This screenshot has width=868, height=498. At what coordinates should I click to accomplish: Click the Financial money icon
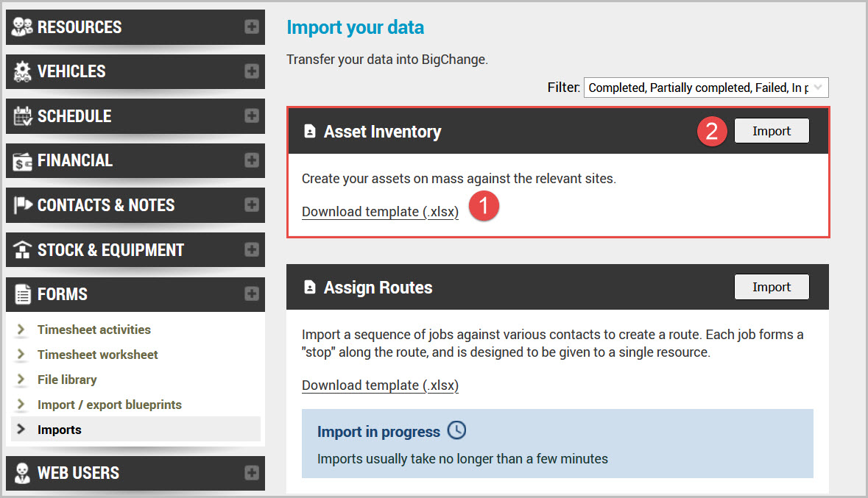(24, 160)
